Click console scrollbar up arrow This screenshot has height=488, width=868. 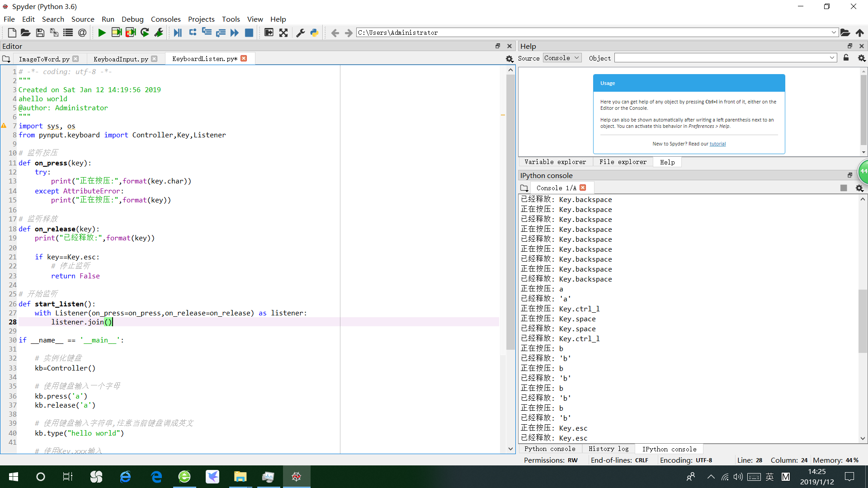point(863,199)
